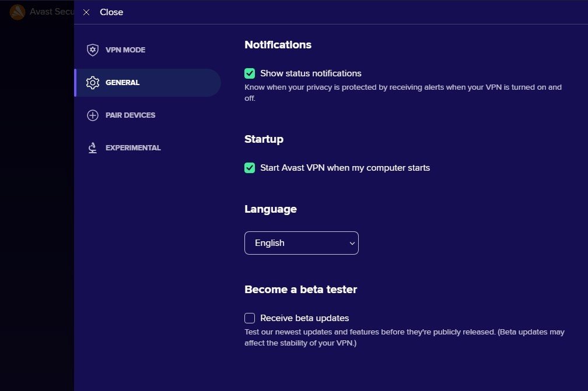Viewport: 588px width, 391px height.
Task: Click the Experimental microscope icon
Action: pos(93,147)
